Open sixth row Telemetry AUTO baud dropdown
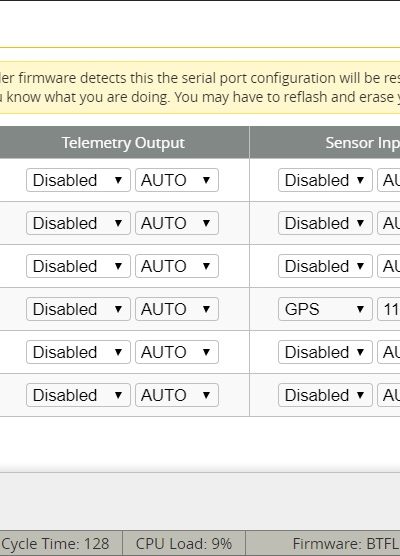400x556 pixels. pyautogui.click(x=177, y=395)
